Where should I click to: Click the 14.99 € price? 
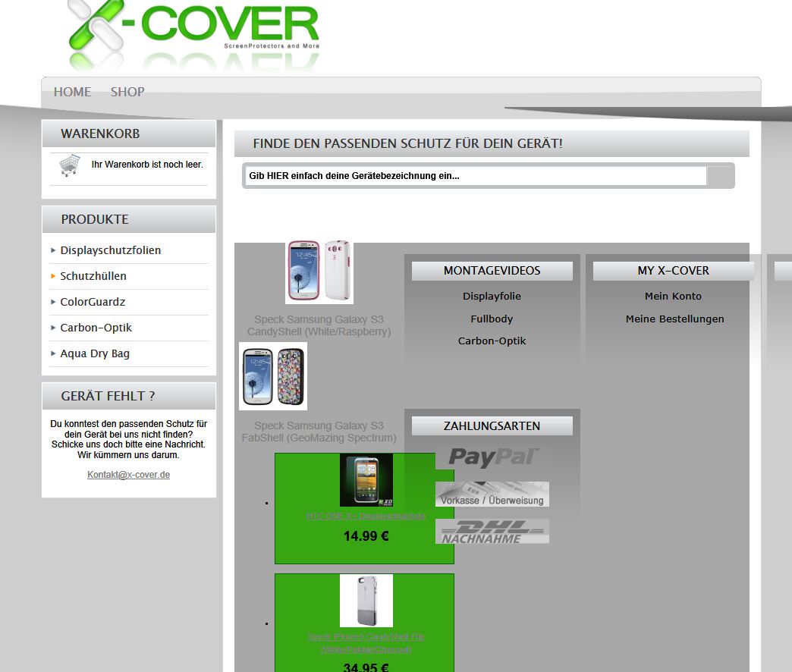tap(366, 536)
